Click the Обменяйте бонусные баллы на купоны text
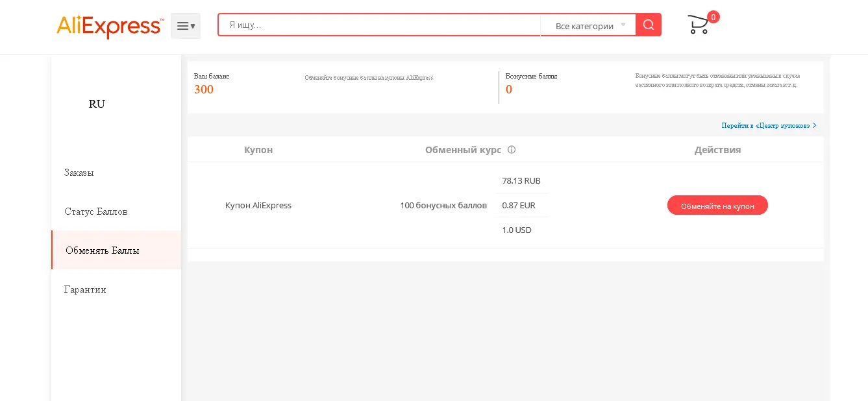868x401 pixels. 369,78
